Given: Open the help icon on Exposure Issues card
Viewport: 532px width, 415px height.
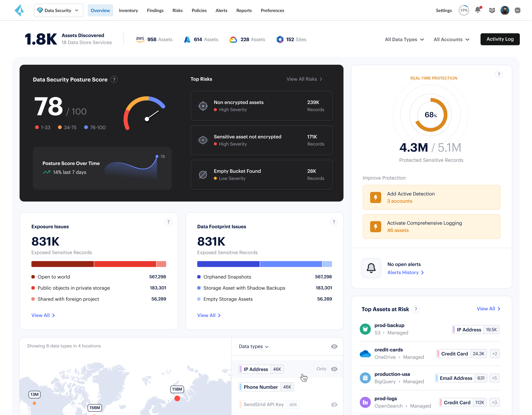Looking at the screenshot, I should click(168, 222).
